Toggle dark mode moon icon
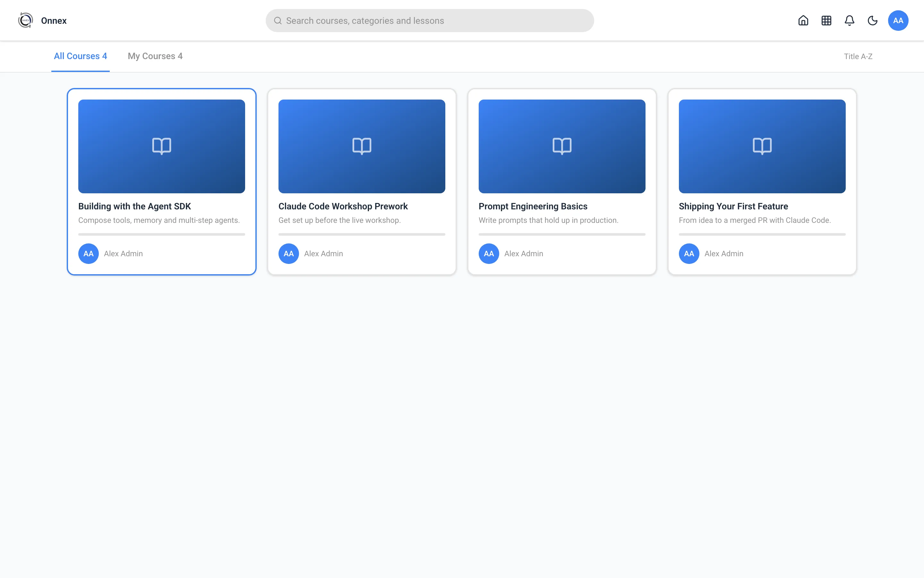 click(872, 21)
